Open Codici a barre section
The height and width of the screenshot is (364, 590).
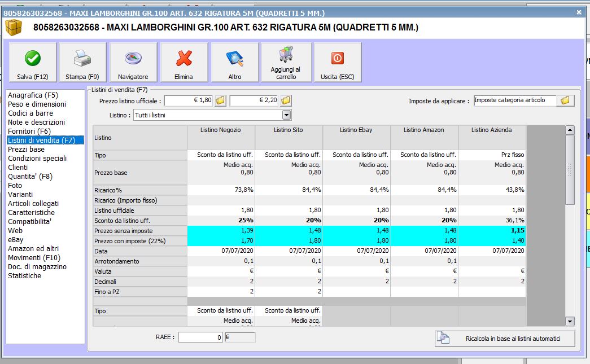[30, 113]
